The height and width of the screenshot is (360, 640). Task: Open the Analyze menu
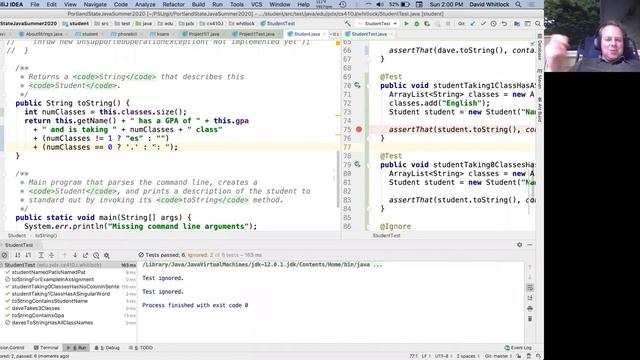point(145,4)
